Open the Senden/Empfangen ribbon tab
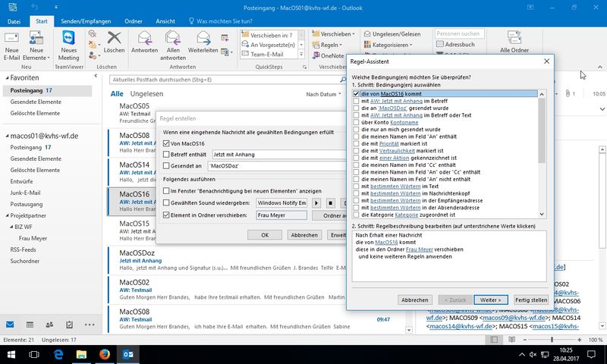Screen dimensions: 607x364 point(86,22)
